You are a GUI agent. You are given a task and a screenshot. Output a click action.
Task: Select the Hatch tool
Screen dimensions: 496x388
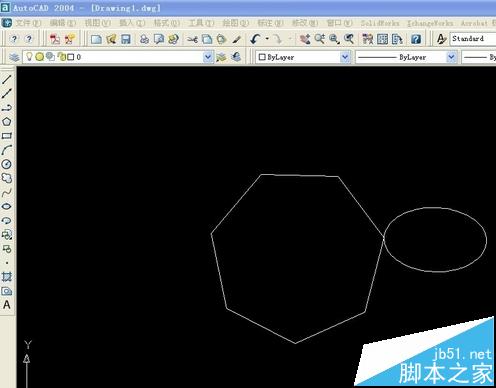click(x=7, y=277)
